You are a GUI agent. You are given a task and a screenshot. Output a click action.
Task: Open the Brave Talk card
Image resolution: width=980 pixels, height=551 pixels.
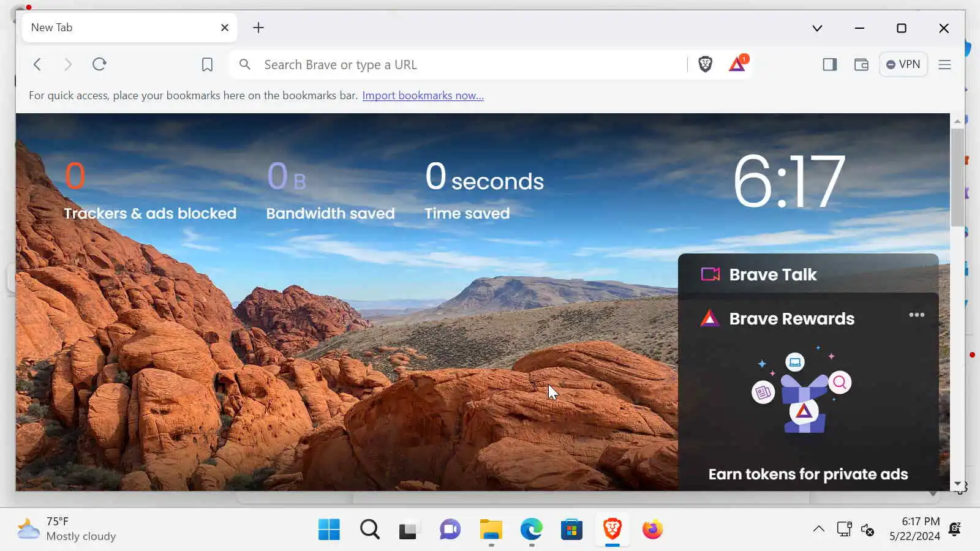pos(808,274)
